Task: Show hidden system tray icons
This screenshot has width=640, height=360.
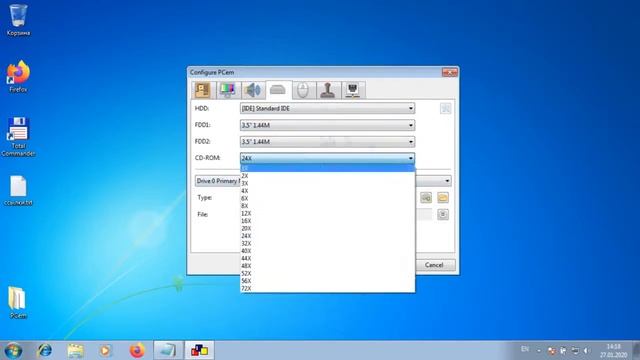Action: tap(539, 351)
